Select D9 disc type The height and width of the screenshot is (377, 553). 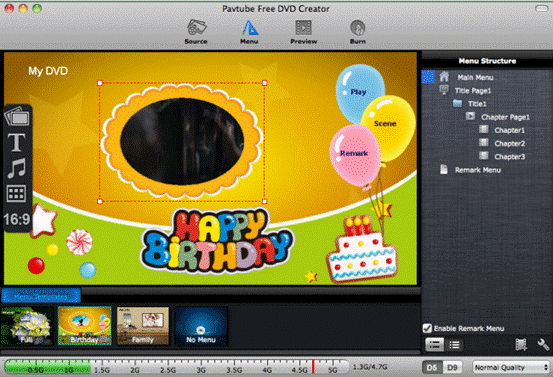tap(452, 367)
